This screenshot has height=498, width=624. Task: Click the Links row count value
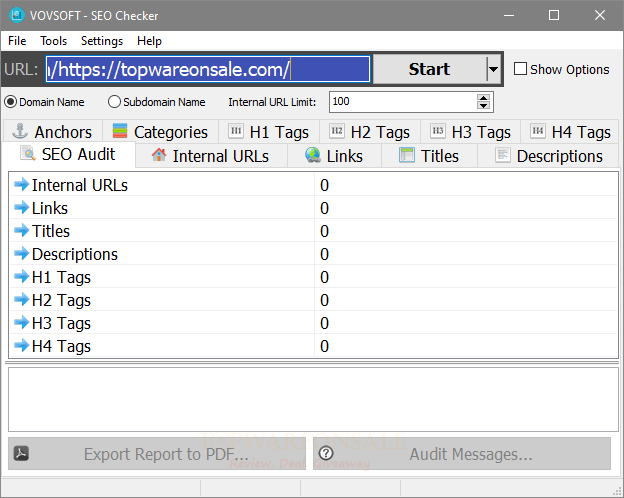[x=324, y=208]
